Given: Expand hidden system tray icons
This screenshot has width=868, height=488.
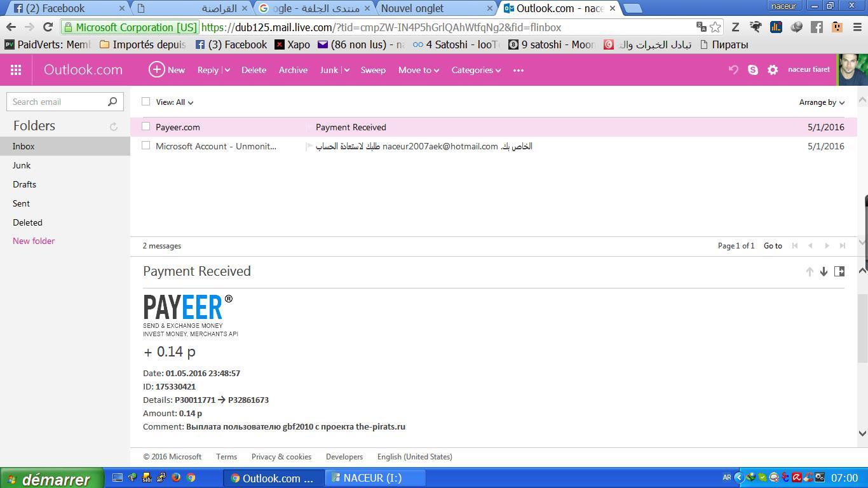Looking at the screenshot, I should click(738, 478).
